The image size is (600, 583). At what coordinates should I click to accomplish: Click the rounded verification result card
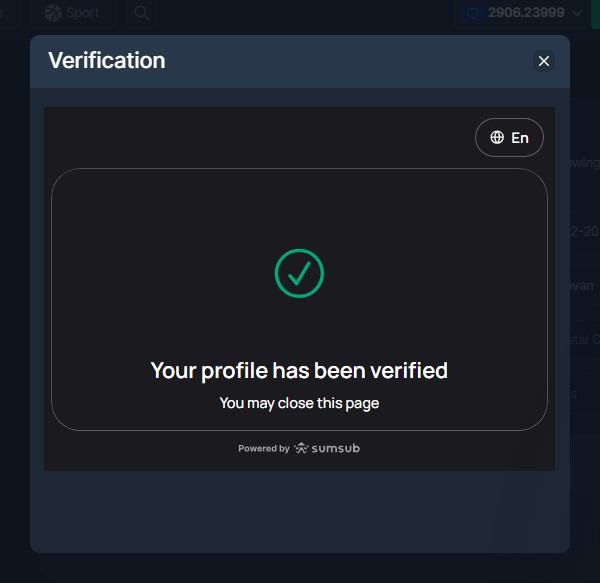coord(299,300)
